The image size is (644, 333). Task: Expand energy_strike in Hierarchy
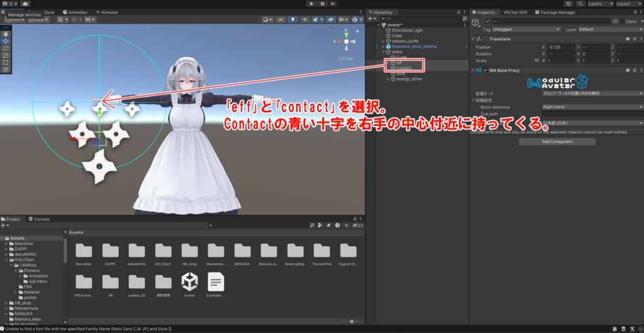388,79
